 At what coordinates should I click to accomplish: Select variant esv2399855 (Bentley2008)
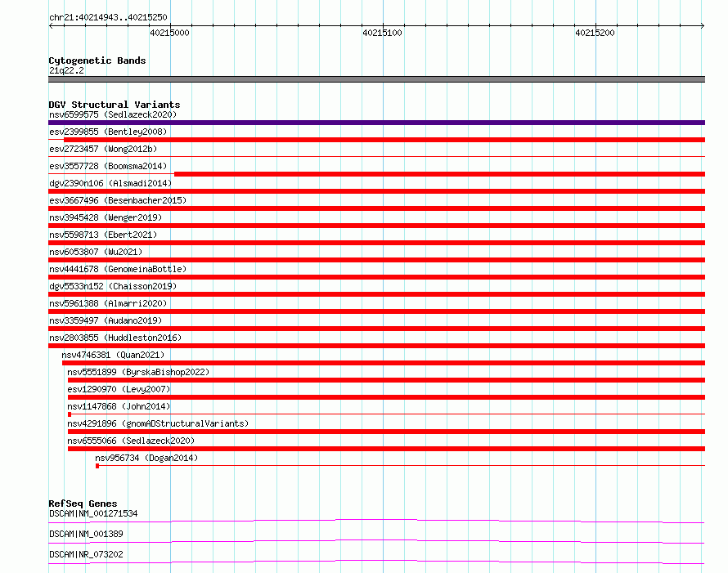click(x=108, y=132)
